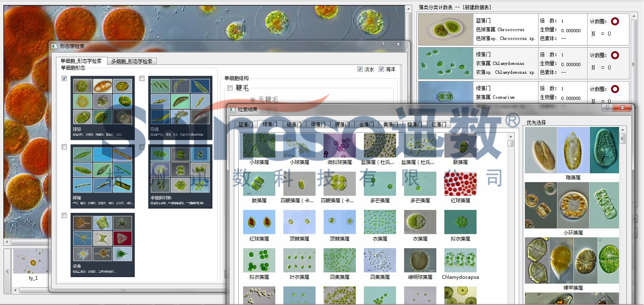The height and width of the screenshot is (305, 644).
Task: Choose the 隐藻属 priority image group
Action: click(x=572, y=150)
